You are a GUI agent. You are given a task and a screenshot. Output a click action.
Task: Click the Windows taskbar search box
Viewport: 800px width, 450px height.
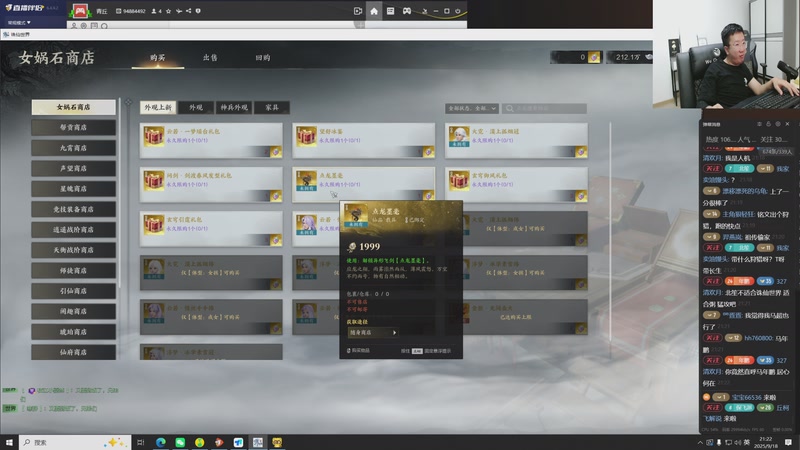75,442
